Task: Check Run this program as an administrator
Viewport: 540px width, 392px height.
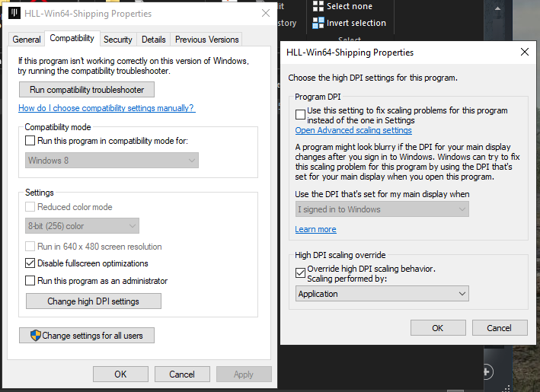Action: click(30, 281)
